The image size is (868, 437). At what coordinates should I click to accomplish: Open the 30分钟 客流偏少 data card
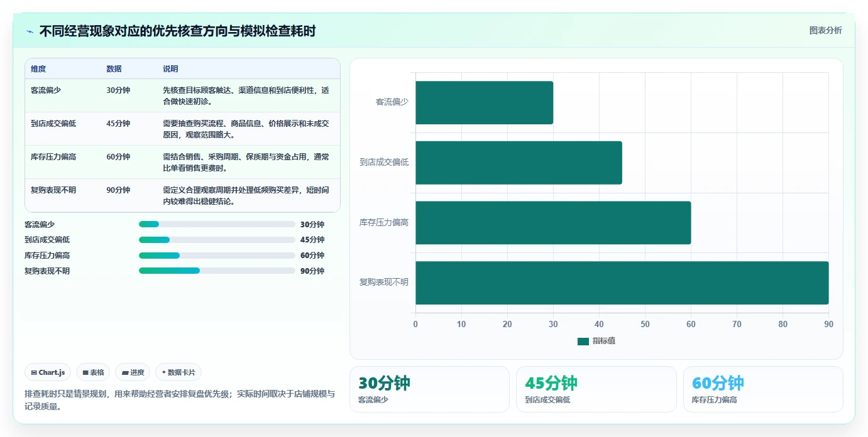click(x=429, y=389)
